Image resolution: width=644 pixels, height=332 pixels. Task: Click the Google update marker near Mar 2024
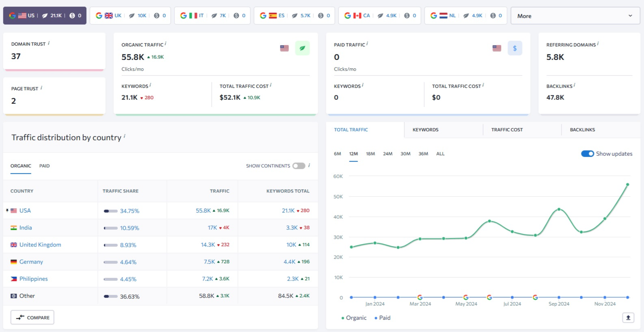coord(420,297)
